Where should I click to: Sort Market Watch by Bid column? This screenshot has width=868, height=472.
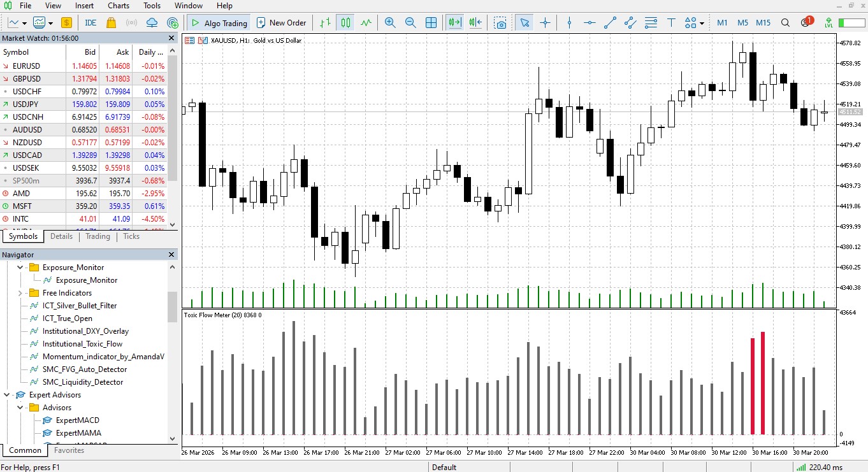point(82,52)
